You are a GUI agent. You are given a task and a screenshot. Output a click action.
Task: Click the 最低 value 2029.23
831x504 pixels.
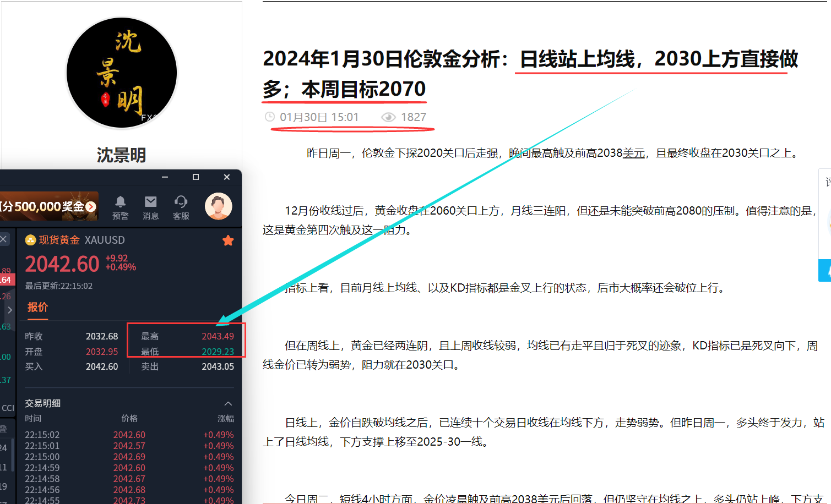coord(218,352)
